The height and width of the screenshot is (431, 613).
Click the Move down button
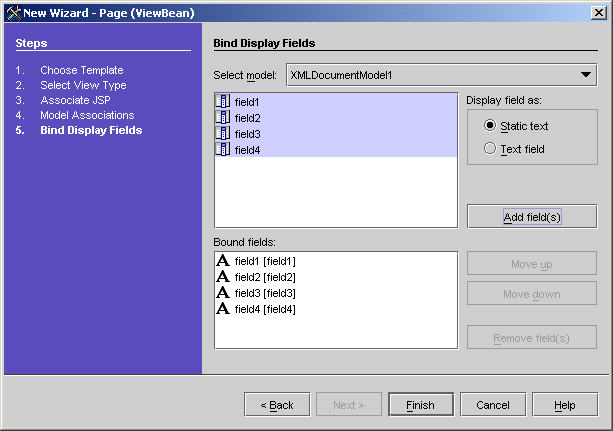click(532, 294)
